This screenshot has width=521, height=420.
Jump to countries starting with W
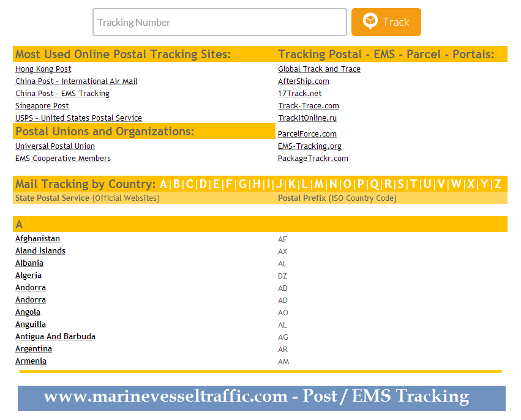click(456, 184)
